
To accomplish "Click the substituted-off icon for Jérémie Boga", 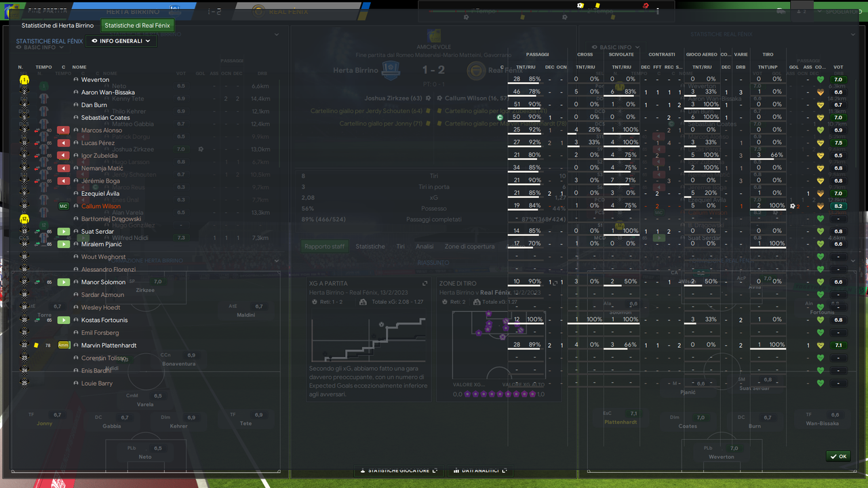I will coord(64,181).
